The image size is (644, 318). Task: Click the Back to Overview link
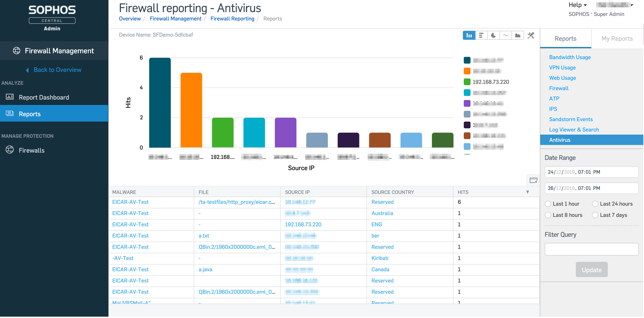(57, 70)
